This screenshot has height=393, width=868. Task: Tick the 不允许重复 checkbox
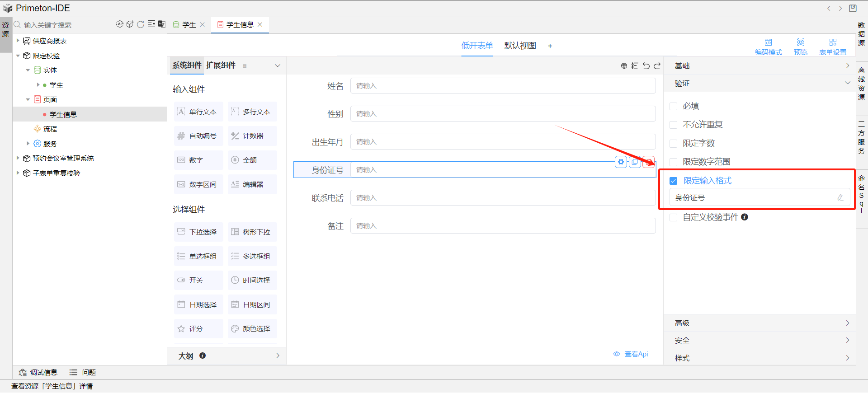673,125
